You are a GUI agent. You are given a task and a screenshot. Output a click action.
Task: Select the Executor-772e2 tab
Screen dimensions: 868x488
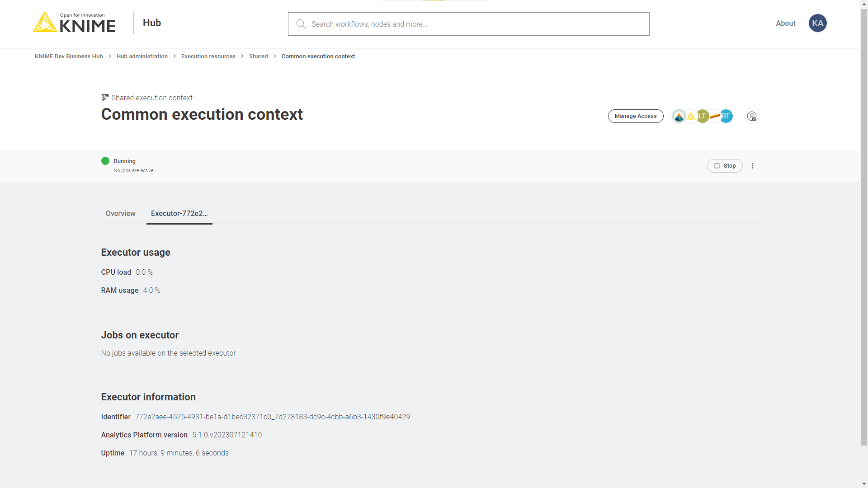(179, 213)
